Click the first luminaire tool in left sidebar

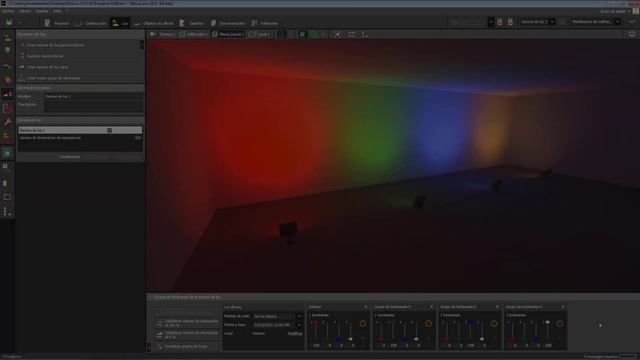[7, 38]
